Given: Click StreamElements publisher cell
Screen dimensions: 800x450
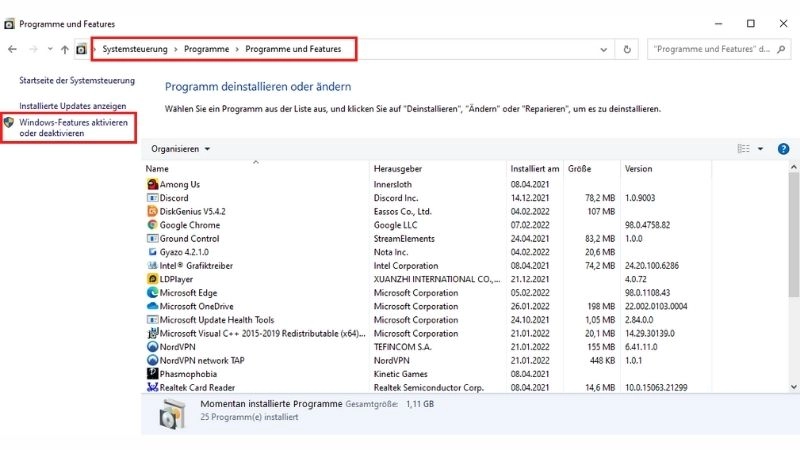Looking at the screenshot, I should pos(404,238).
